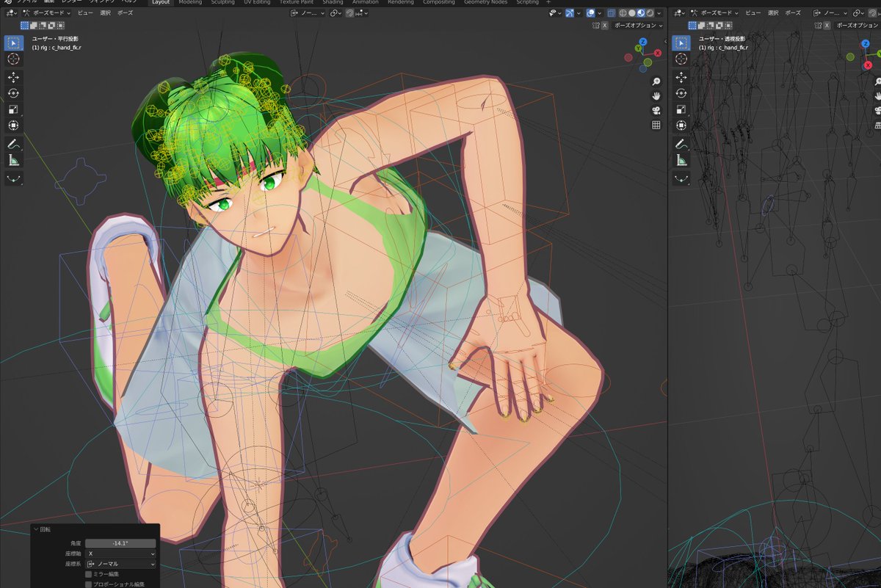881x588 pixels.
Task: Activate the Rotate tool in left viewport
Action: (13, 93)
